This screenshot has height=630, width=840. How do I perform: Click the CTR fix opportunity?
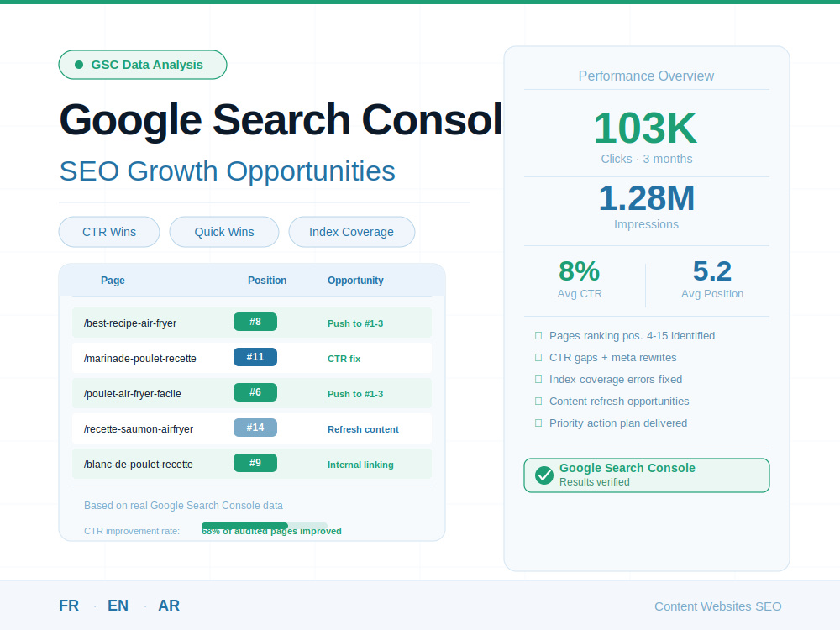pyautogui.click(x=344, y=359)
